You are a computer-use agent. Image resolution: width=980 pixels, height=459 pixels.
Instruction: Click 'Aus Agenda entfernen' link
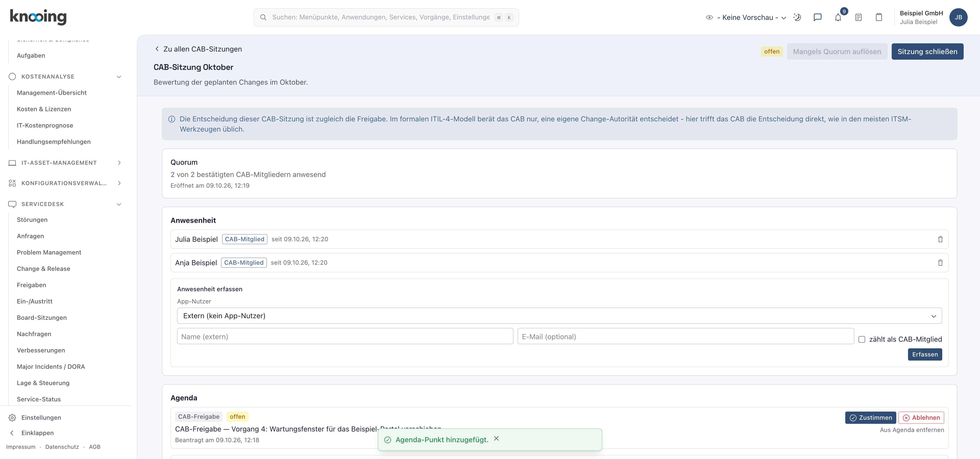912,430
